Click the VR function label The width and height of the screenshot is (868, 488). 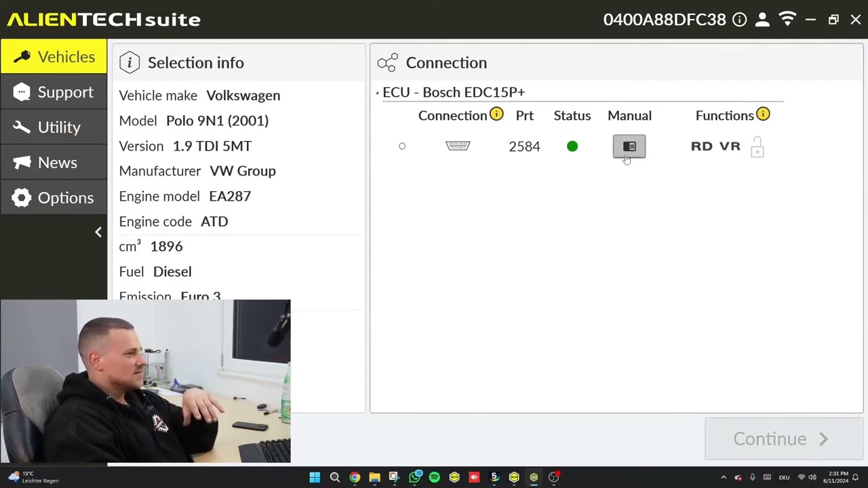click(x=730, y=146)
